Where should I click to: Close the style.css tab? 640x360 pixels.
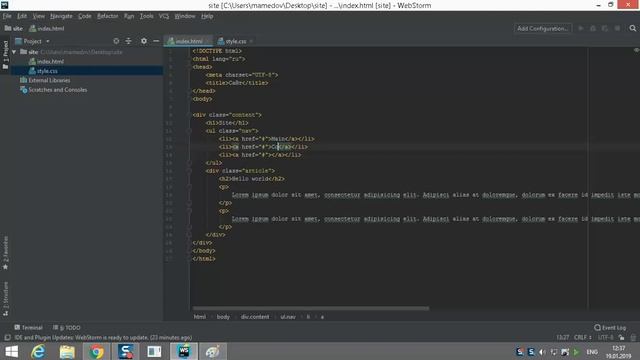pos(251,41)
